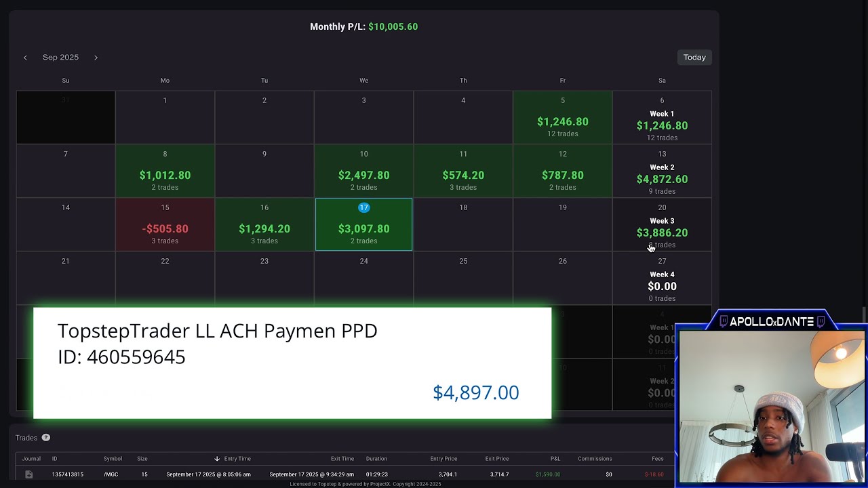The height and width of the screenshot is (488, 868).
Task: Click trade P&L value $1,590.00
Action: [x=548, y=474]
